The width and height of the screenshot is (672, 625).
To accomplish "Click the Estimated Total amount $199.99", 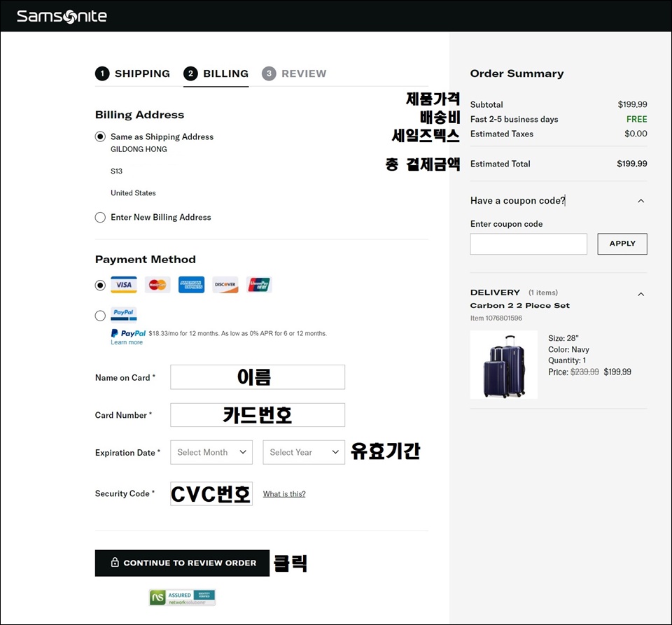I will pos(632,164).
